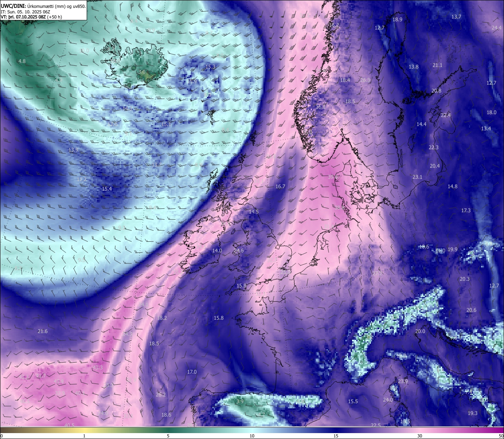
Task: Click the 17.0 value in Bay of Biscay
Action: pos(192,372)
